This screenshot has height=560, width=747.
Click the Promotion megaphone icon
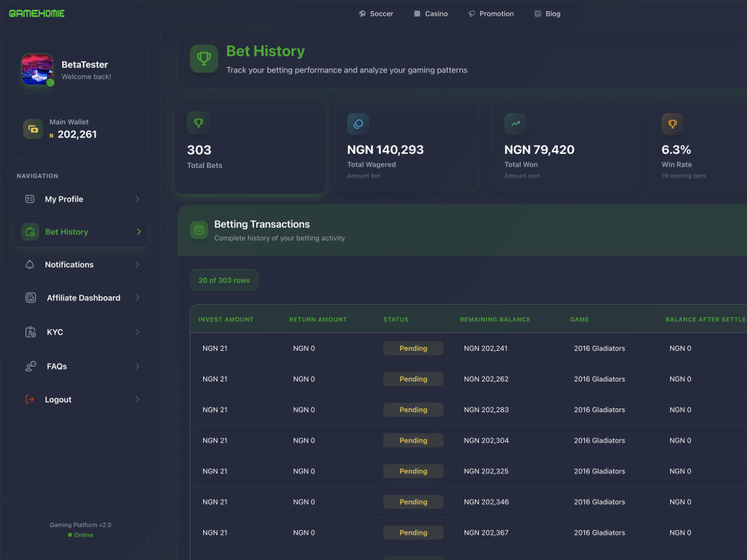[471, 13]
